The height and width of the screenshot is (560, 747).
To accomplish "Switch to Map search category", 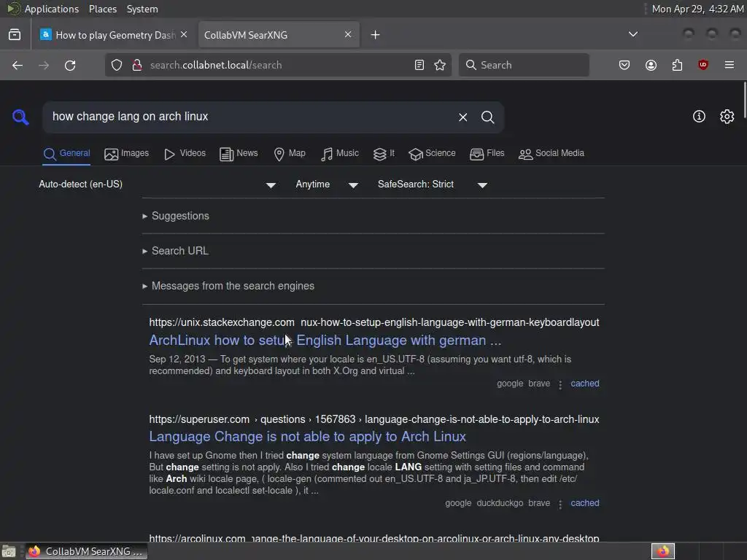I will click(x=289, y=153).
